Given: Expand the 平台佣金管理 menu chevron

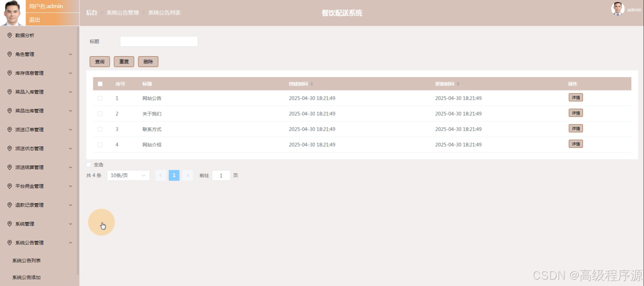Looking at the screenshot, I should [x=70, y=186].
